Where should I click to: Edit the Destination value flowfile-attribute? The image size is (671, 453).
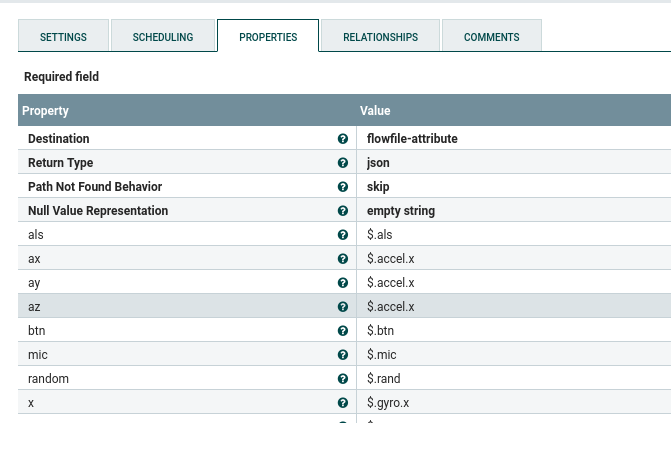click(x=514, y=138)
